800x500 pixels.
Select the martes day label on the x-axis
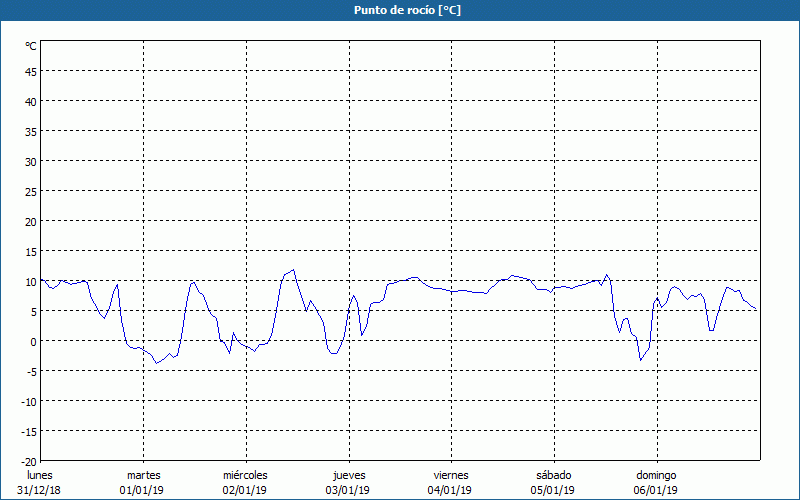pyautogui.click(x=143, y=475)
